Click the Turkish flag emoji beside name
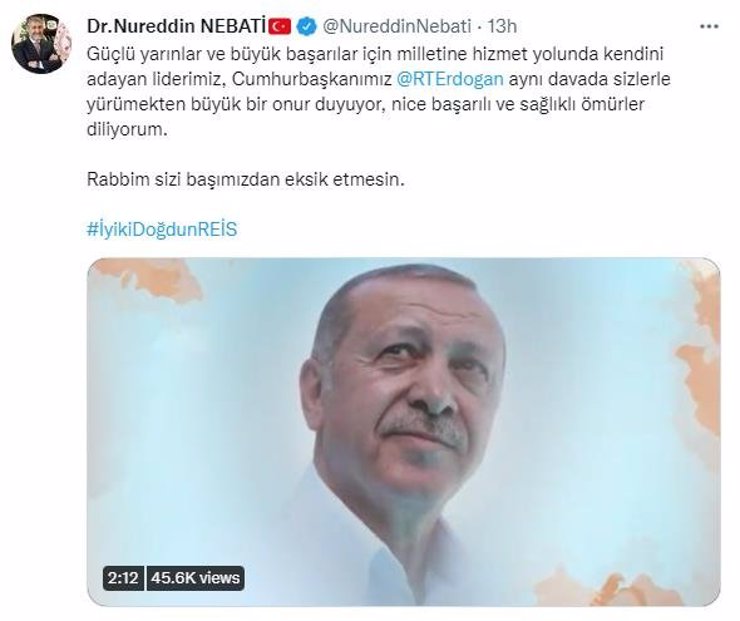This screenshot has height=621, width=740. tap(280, 26)
